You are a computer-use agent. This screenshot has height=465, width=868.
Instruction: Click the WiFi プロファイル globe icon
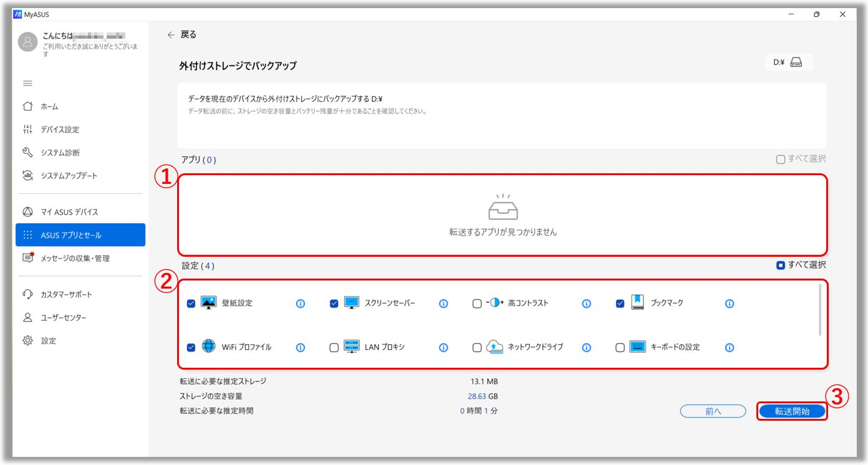click(208, 347)
